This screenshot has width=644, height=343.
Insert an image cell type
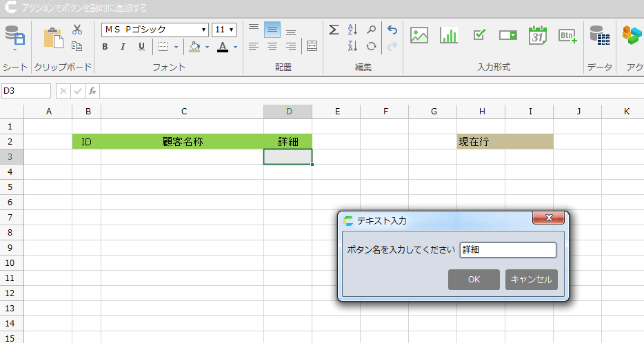419,35
